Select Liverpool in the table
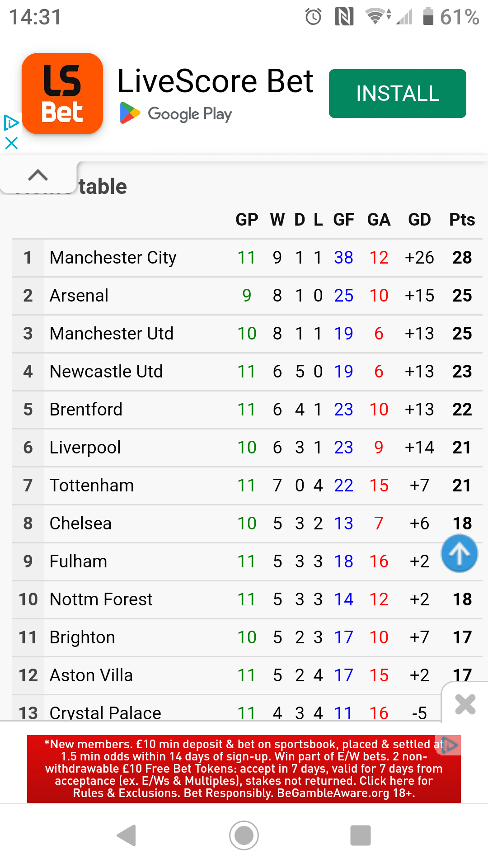488x868 pixels. point(85,448)
